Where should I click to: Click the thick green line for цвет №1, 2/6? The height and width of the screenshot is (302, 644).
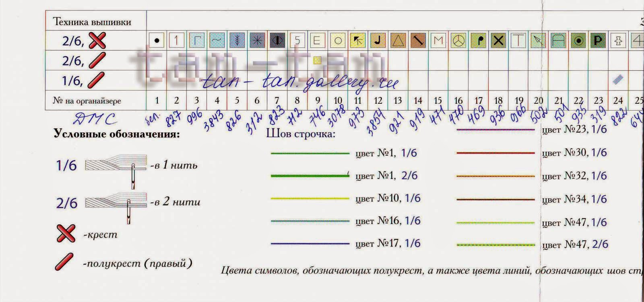[x=310, y=175]
